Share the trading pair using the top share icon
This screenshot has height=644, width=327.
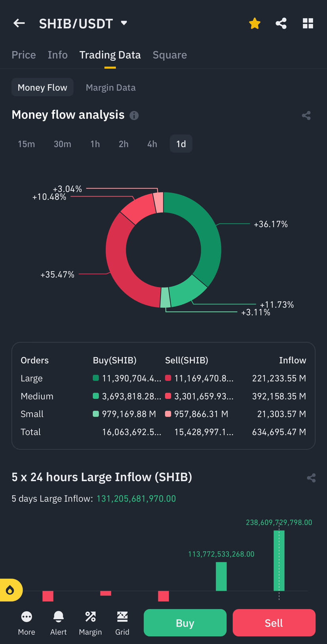pyautogui.click(x=281, y=23)
